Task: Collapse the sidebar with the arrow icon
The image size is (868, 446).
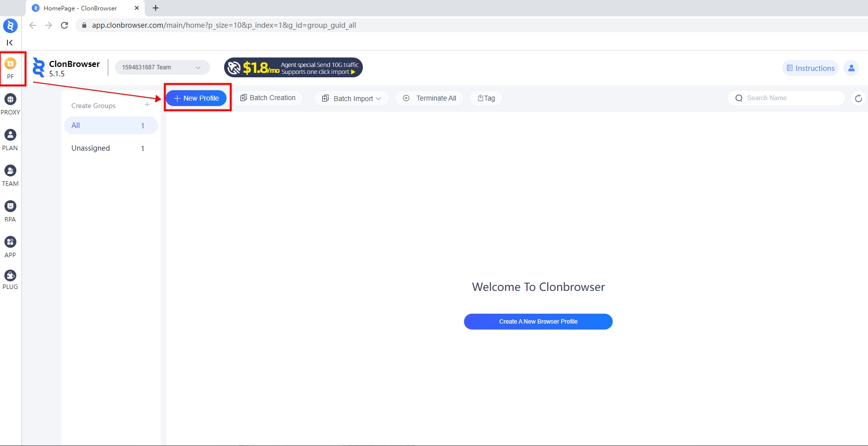Action: click(10, 43)
